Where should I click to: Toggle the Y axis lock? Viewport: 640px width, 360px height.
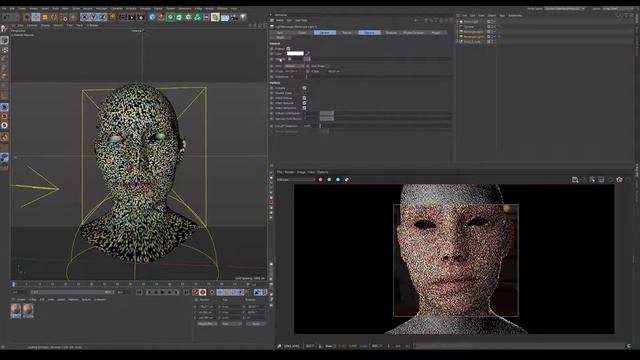[94, 17]
